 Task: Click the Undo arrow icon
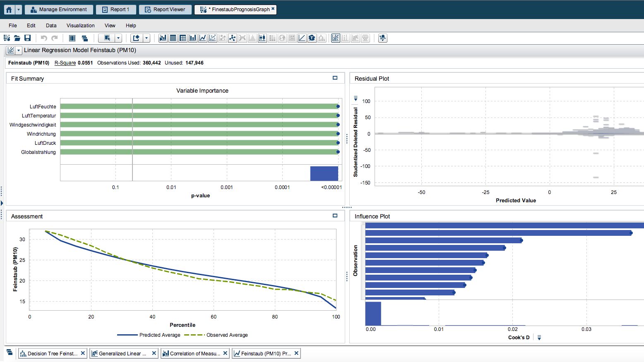pos(44,38)
